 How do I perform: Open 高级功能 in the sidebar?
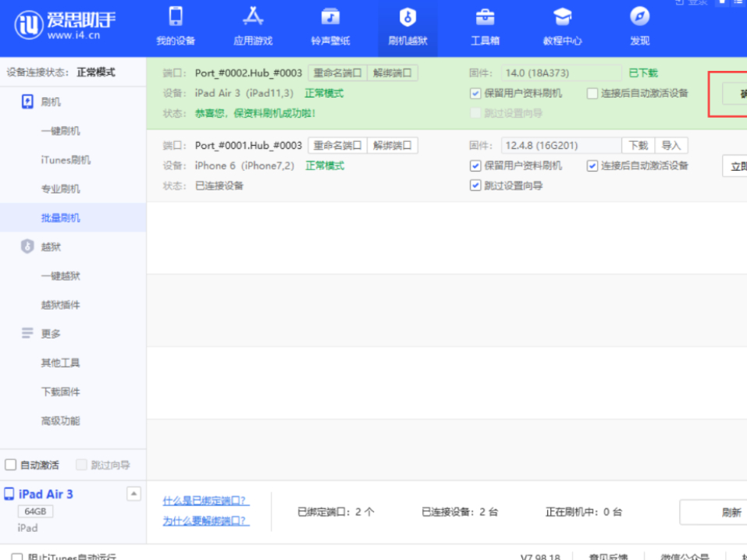coord(61,421)
